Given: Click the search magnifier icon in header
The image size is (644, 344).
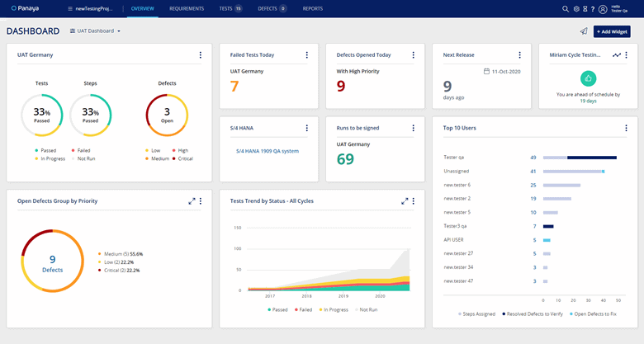Looking at the screenshot, I should click(x=566, y=8).
